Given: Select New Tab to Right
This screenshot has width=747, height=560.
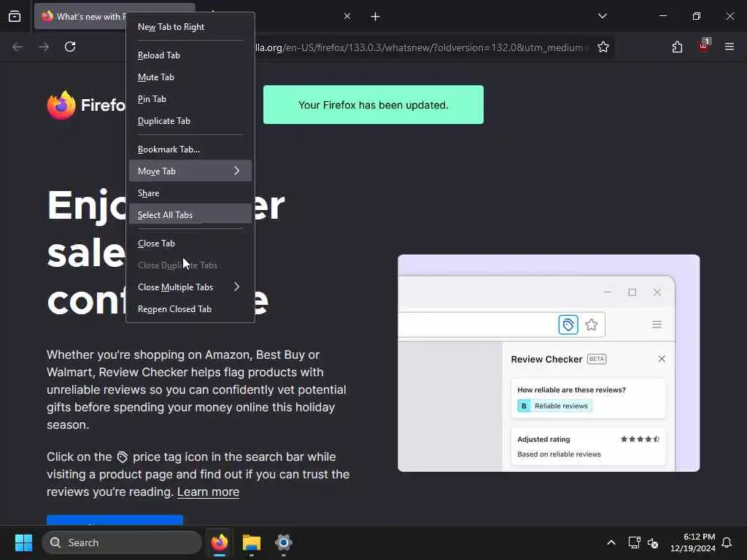Looking at the screenshot, I should (190, 27).
